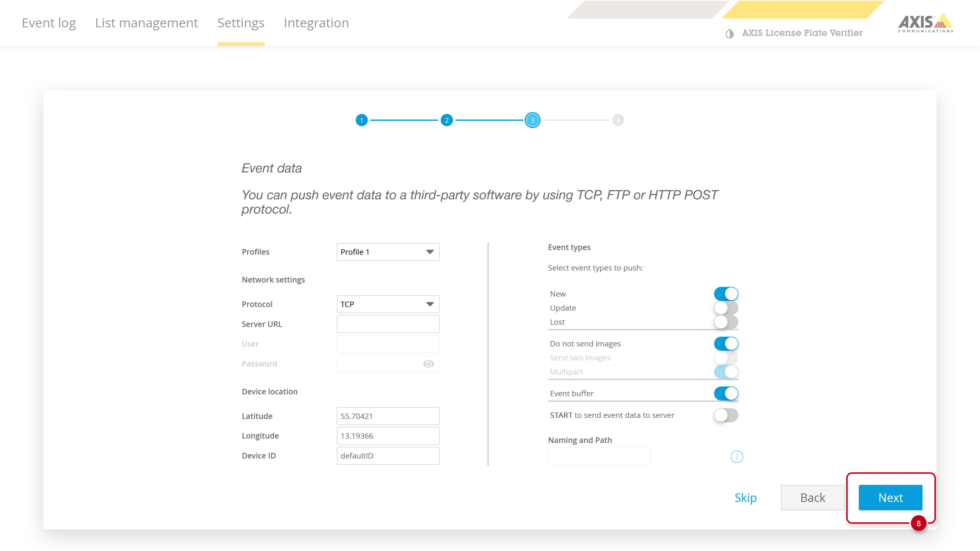The image size is (980, 551).
Task: Enable the Lost event type toggle
Action: (x=726, y=322)
